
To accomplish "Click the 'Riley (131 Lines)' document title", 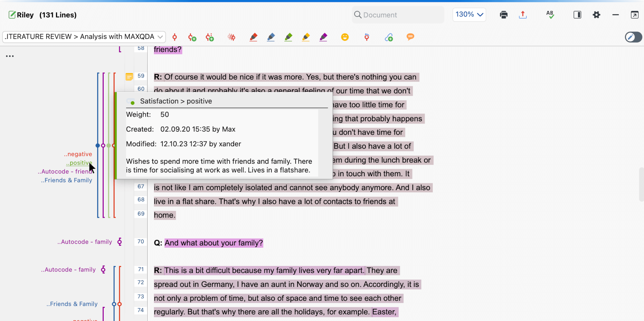I will click(x=47, y=15).
